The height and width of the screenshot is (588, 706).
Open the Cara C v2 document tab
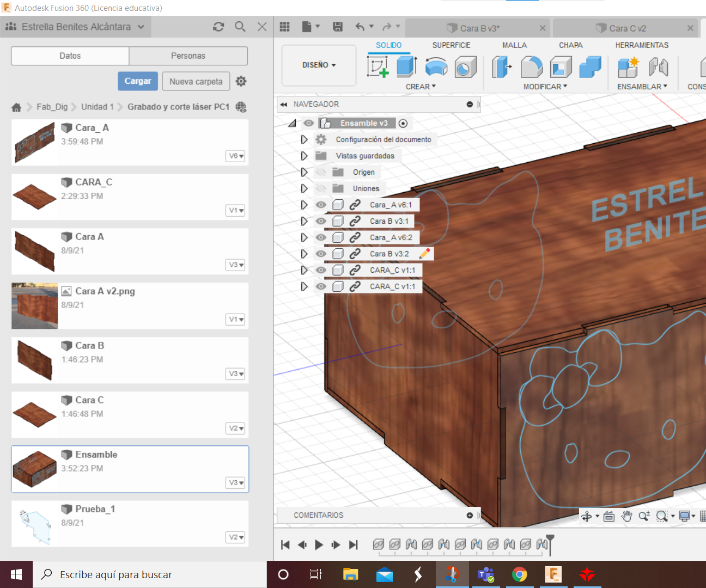(x=625, y=28)
